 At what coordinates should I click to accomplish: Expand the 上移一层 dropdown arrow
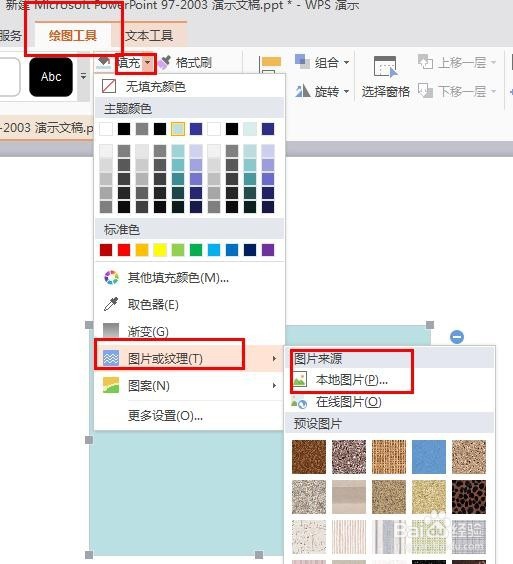[494, 63]
